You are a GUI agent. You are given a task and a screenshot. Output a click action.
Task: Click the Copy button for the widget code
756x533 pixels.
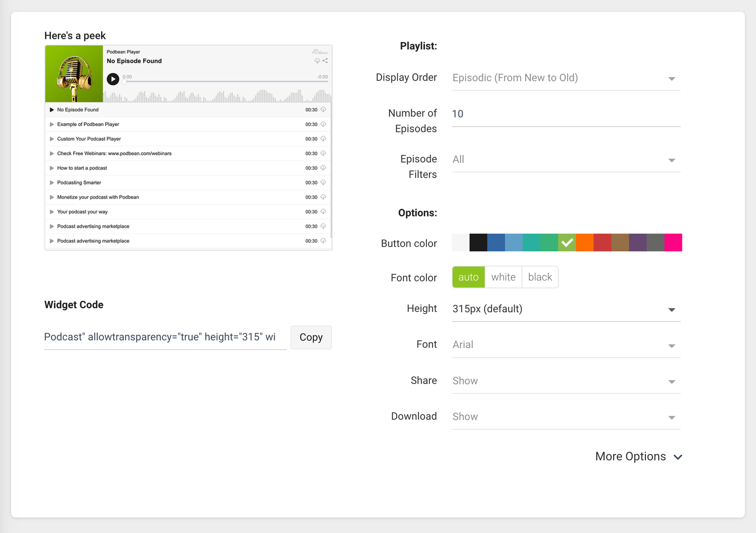tap(311, 337)
